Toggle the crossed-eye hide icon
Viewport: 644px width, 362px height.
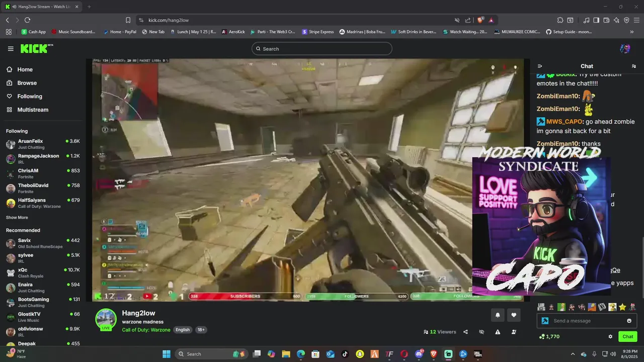[x=481, y=332]
